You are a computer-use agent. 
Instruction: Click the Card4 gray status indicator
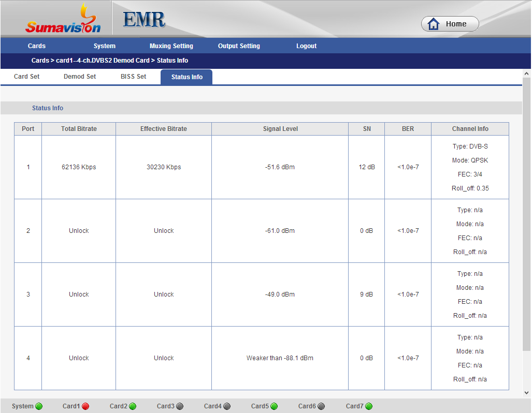[x=227, y=406]
